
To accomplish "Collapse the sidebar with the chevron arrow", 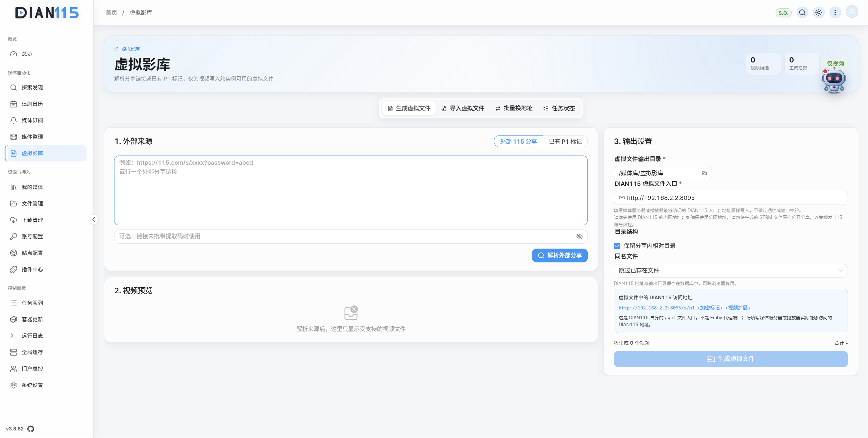I will 94,220.
